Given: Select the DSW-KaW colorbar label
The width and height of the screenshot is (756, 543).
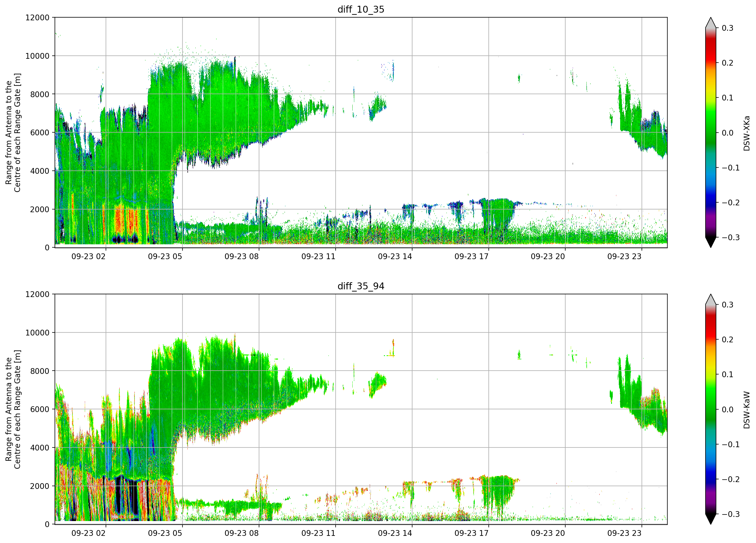Looking at the screenshot, I should click(x=746, y=410).
